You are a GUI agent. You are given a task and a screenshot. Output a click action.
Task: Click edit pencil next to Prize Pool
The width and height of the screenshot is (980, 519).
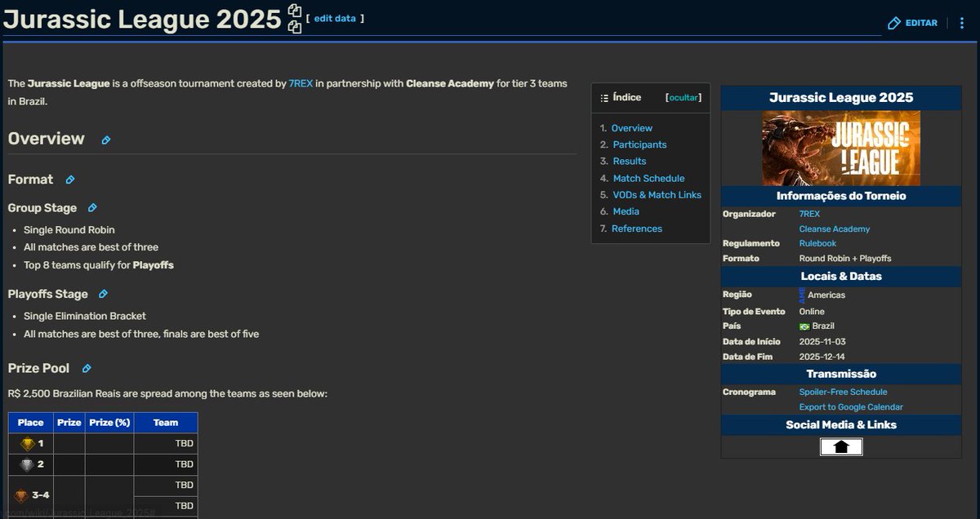coord(87,369)
